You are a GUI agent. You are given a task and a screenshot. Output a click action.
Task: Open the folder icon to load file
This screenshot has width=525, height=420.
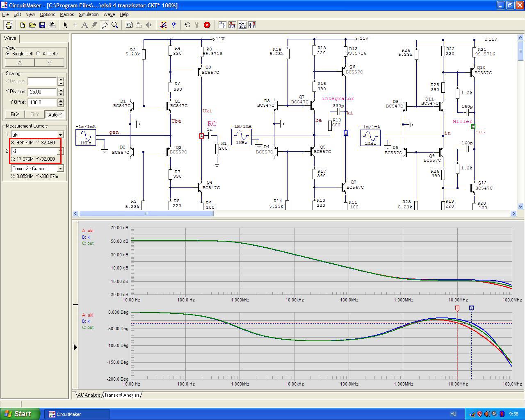coord(32,25)
